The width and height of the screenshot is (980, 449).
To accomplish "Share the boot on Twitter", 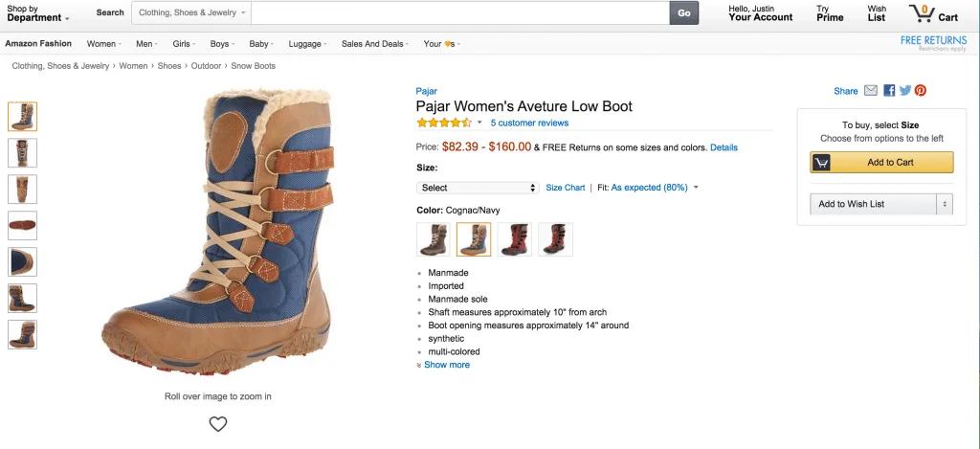I will [904, 91].
